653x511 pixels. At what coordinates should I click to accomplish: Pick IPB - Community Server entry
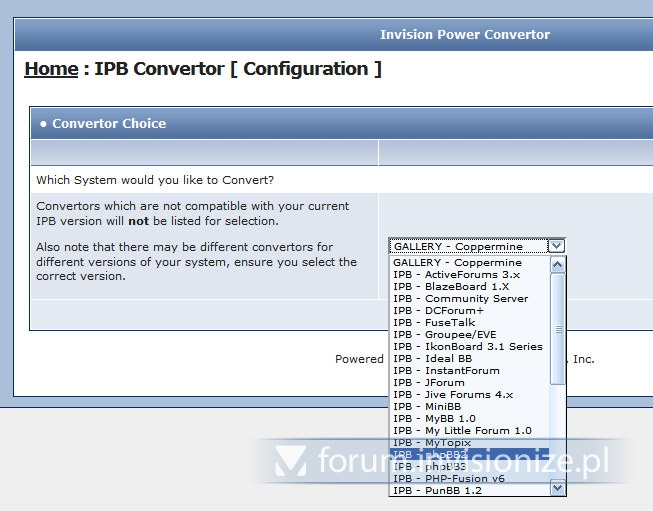[460, 299]
